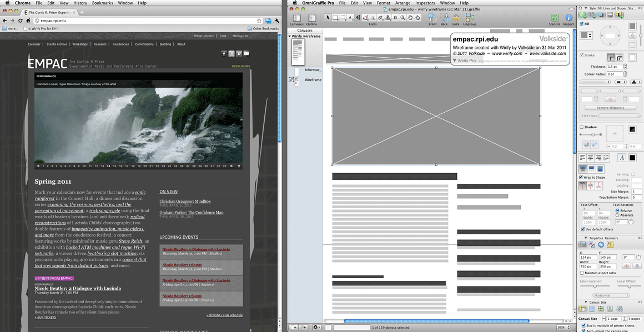Toggle the Fill checkbox
This screenshot has width=644, height=332.
[x=582, y=24]
